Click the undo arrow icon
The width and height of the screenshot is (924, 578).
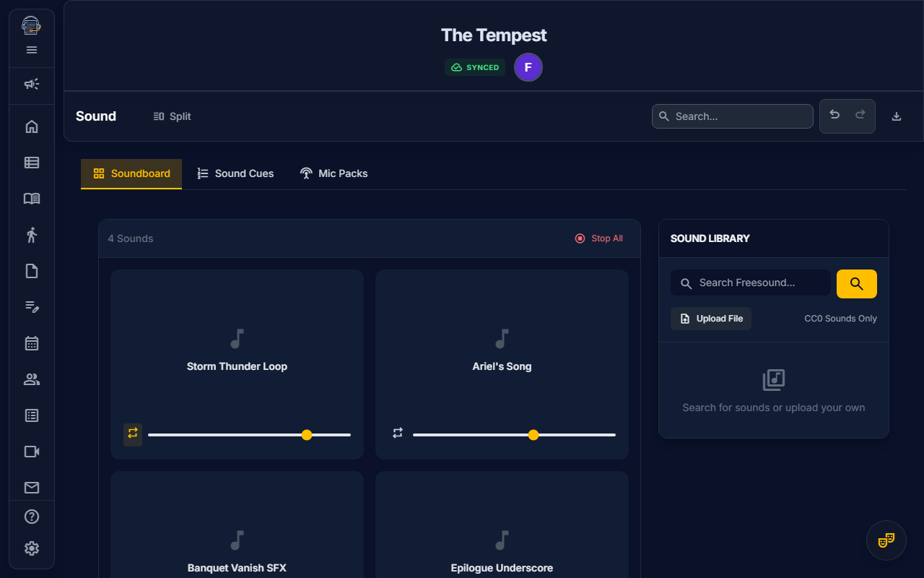pyautogui.click(x=834, y=115)
